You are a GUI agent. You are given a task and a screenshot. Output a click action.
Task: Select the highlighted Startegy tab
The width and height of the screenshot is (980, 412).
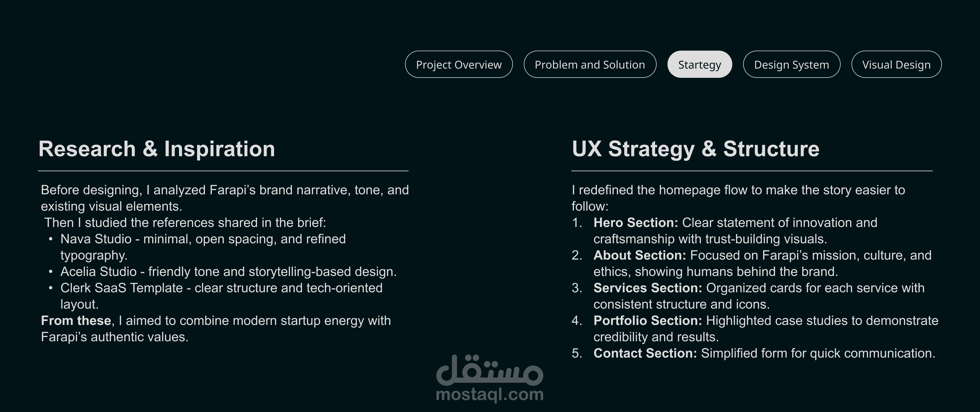coord(699,64)
